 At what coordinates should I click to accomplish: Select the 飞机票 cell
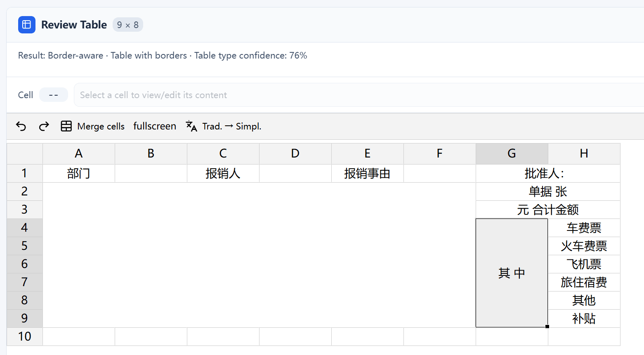[584, 264]
